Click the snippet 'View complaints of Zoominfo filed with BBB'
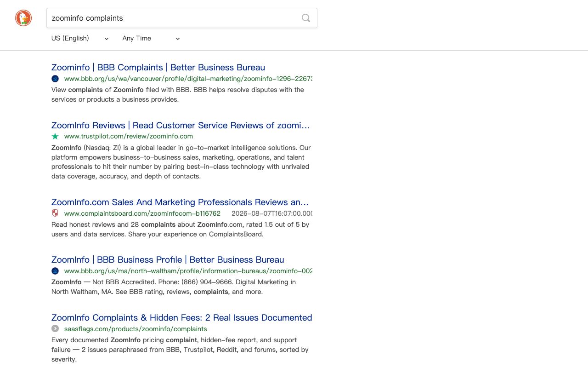The height and width of the screenshot is (368, 588). (x=178, y=94)
